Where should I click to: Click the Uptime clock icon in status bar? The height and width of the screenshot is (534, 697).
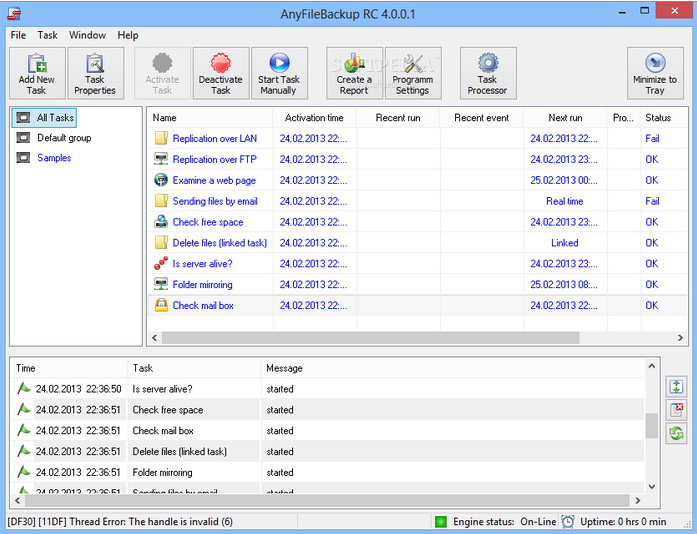click(568, 522)
